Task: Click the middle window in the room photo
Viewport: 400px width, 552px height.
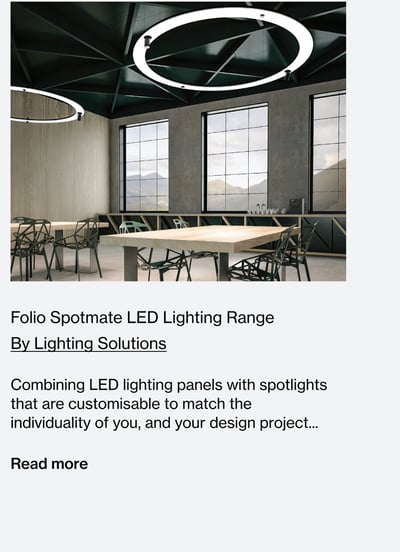Action: click(x=236, y=158)
